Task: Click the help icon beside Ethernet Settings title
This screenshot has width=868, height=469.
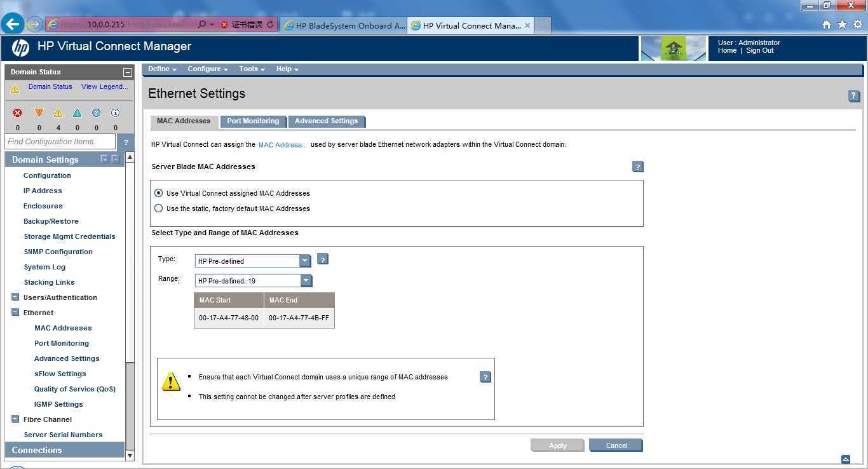Action: click(853, 96)
